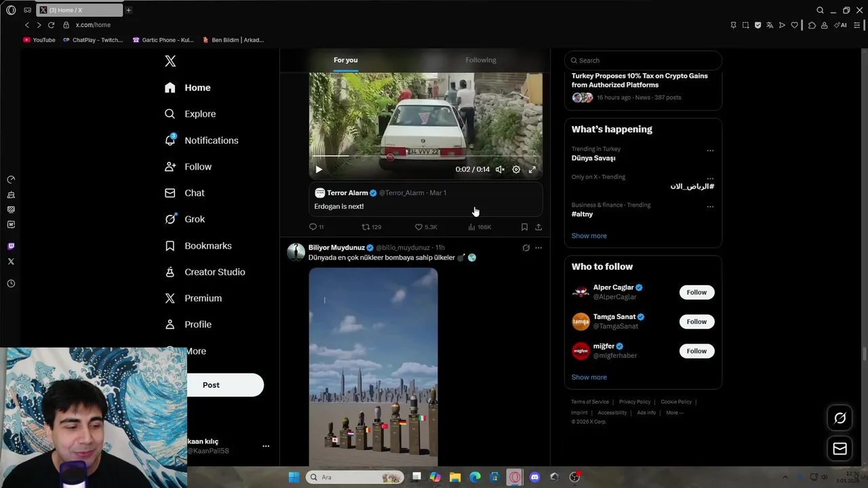Open Creator Studio from sidebar
Viewport: 868px width, 488px height.
click(x=205, y=272)
